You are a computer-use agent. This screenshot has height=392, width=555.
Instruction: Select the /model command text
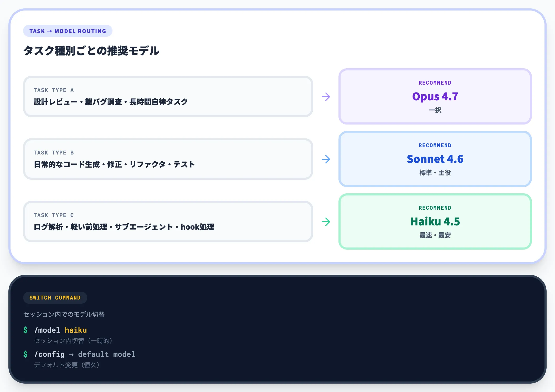click(47, 330)
